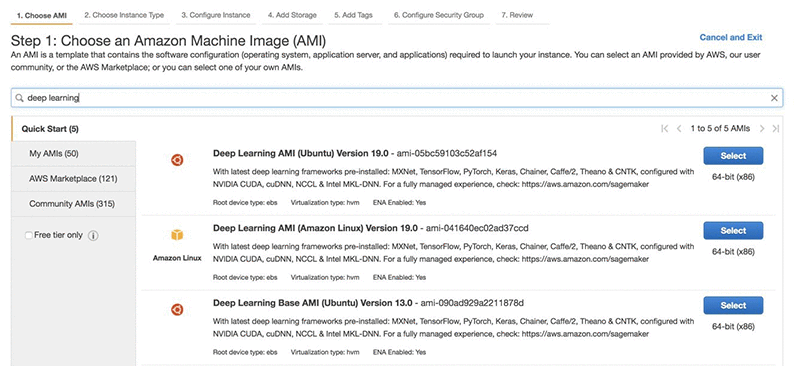Click the search magnifier icon

pos(19,98)
